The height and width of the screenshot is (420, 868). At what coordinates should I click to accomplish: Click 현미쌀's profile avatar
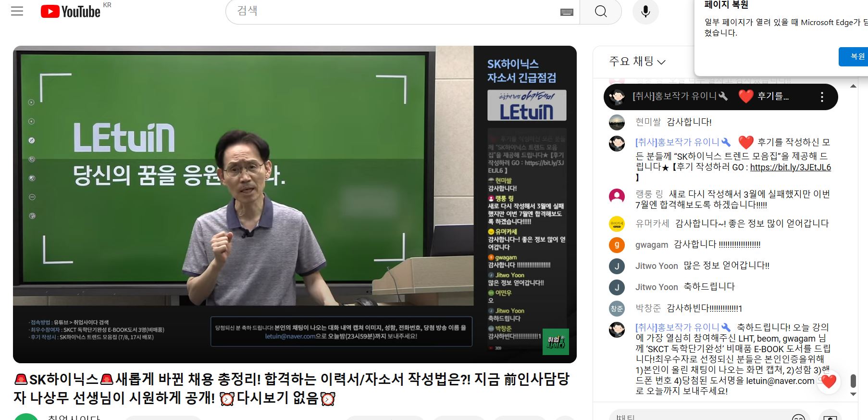617,122
